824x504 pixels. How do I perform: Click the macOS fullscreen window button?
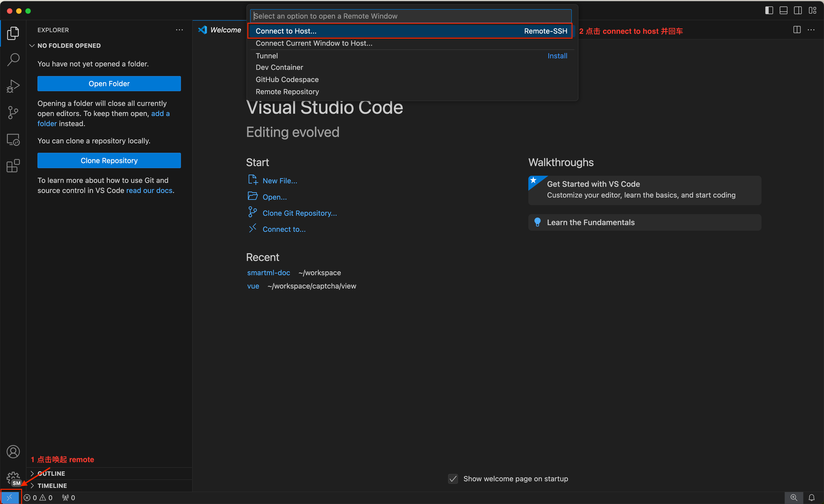pos(28,11)
